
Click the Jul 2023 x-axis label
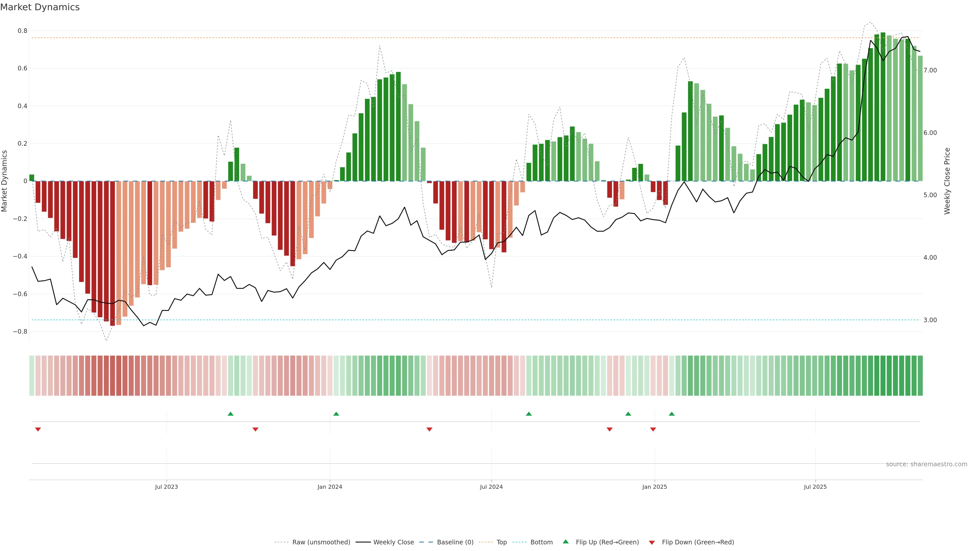166,487
